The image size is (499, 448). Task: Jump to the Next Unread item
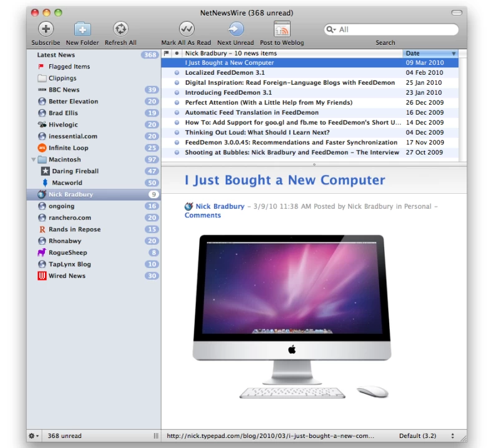click(x=236, y=29)
